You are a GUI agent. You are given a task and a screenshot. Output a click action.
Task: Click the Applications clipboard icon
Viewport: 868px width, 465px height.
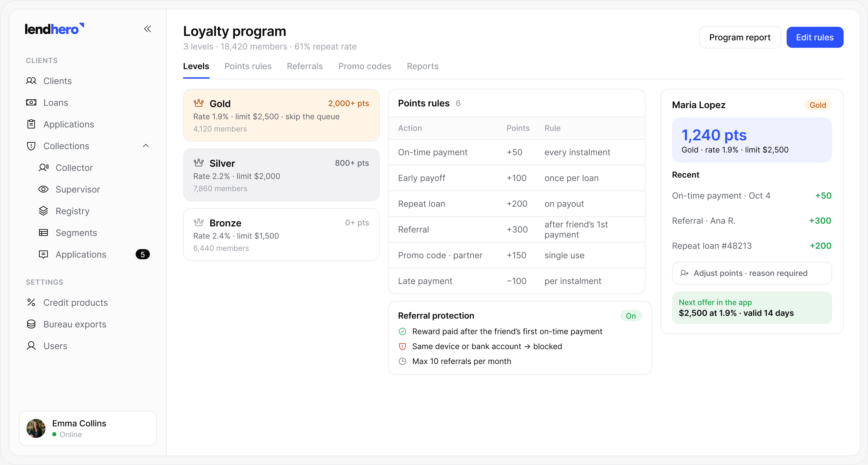click(31, 124)
